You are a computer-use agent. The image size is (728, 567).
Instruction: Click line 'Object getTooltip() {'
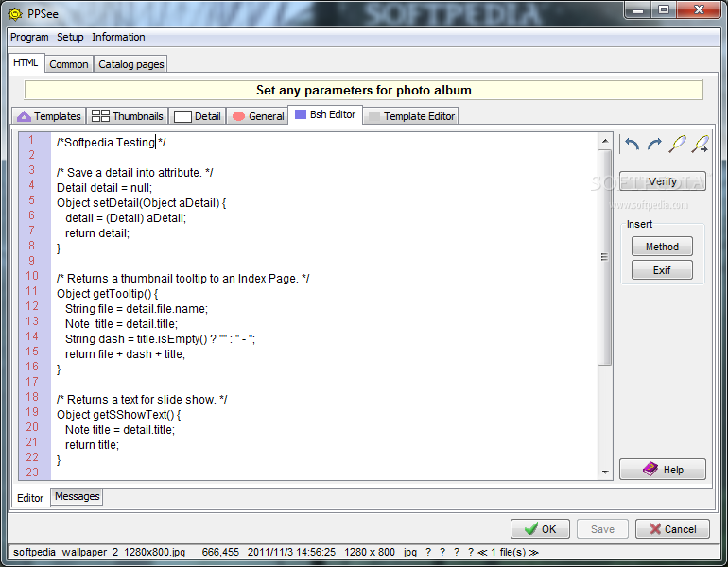[107, 294]
